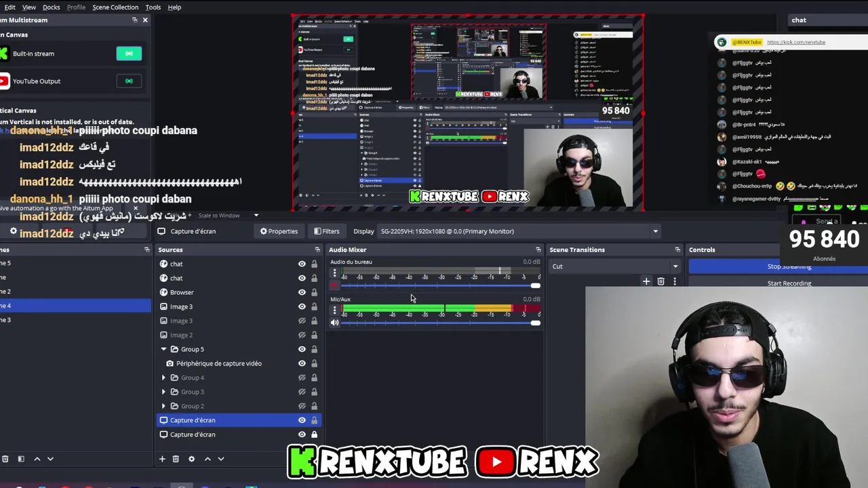This screenshot has width=868, height=488.
Task: Move selected scene up
Action: pos(37,459)
